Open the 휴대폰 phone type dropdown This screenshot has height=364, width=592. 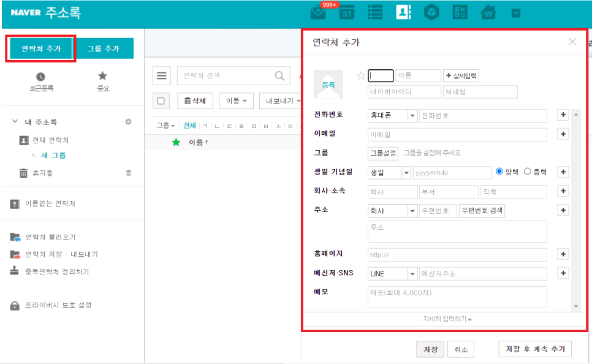pos(392,116)
